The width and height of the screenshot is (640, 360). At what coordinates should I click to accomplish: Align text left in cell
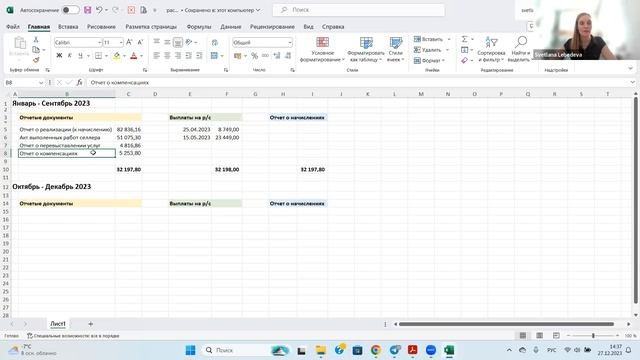pyautogui.click(x=157, y=56)
